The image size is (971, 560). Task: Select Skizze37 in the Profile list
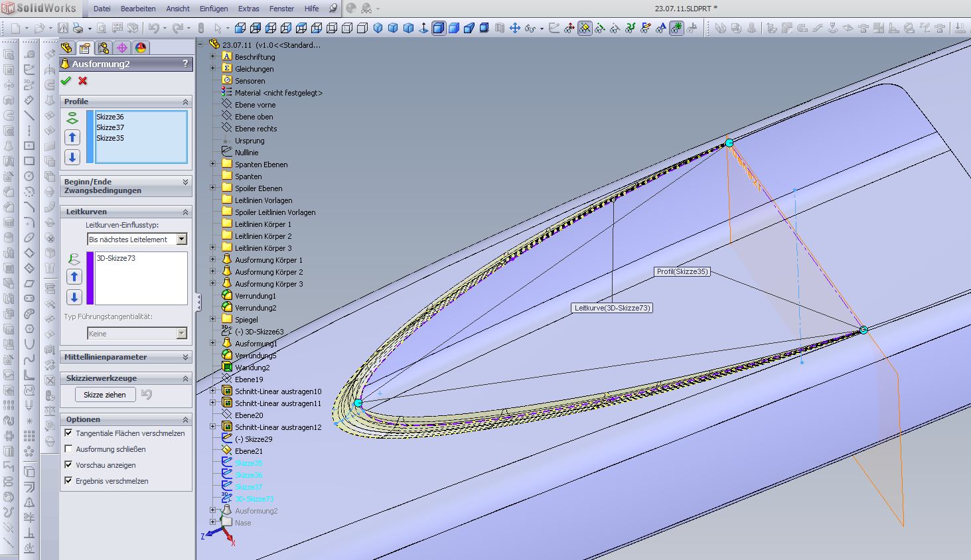click(x=110, y=127)
